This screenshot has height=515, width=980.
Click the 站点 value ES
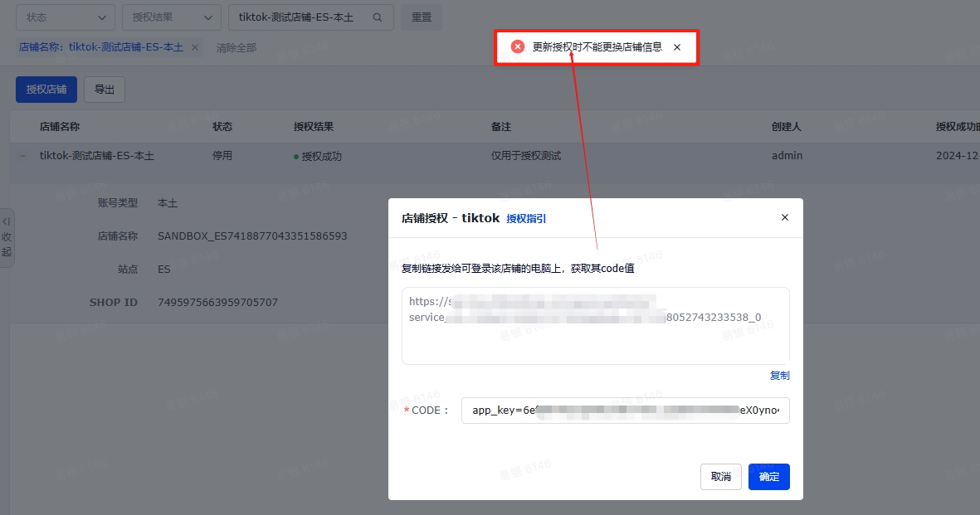click(x=163, y=270)
